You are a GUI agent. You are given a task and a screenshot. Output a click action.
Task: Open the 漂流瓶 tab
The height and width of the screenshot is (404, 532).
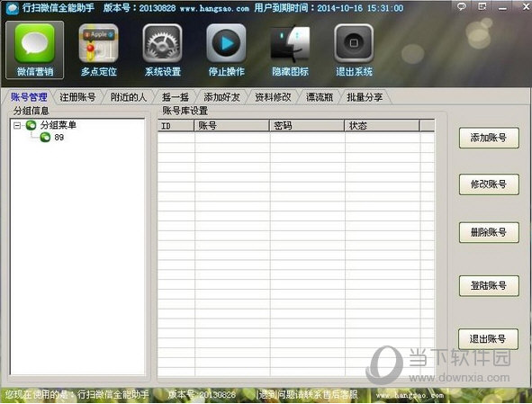point(320,97)
